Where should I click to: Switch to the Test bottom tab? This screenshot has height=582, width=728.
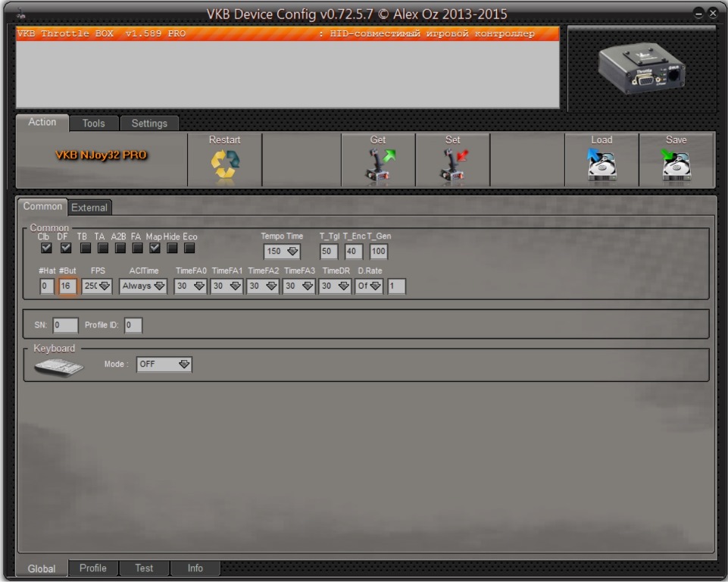pyautogui.click(x=144, y=568)
